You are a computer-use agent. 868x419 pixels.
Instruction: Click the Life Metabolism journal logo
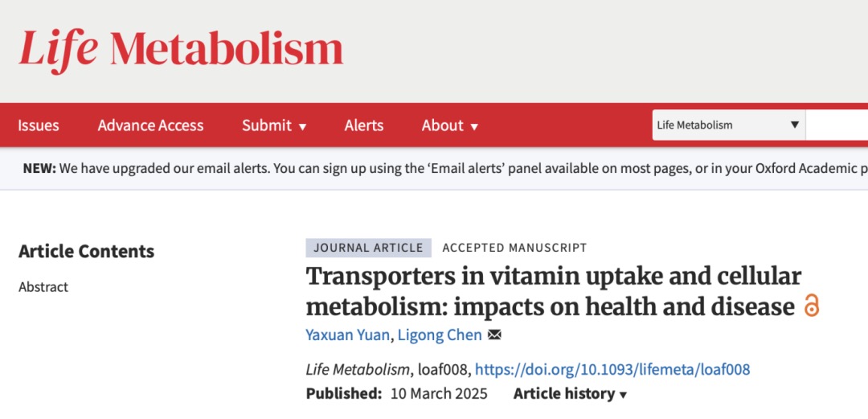(181, 48)
